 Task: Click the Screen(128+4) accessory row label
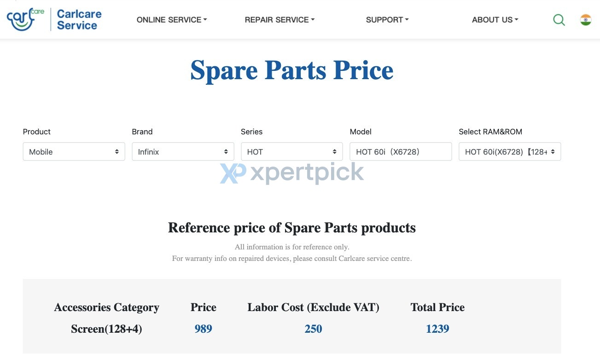(x=106, y=329)
